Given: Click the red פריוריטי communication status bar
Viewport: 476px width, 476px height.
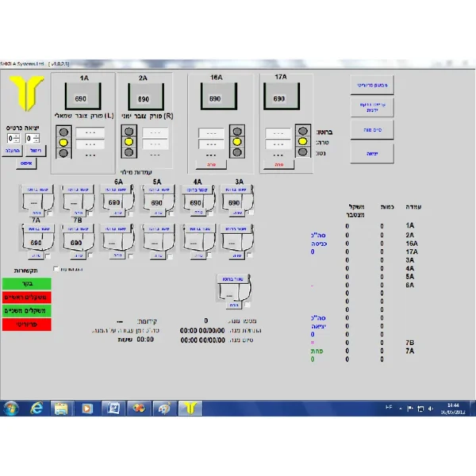Looking at the screenshot, I should click(26, 324).
